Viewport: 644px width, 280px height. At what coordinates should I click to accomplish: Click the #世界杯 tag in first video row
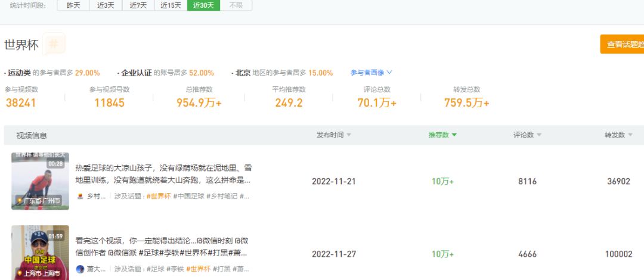tap(158, 196)
